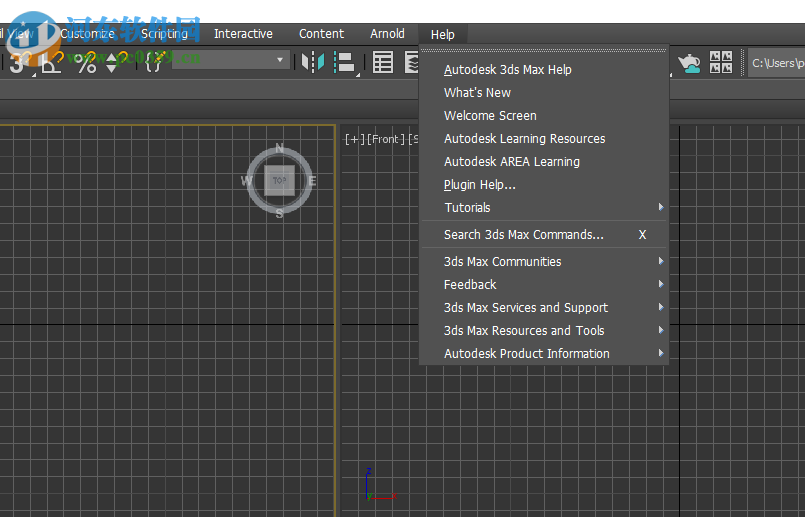The width and height of the screenshot is (805, 517).
Task: Click N on ViewCube compass
Action: [279, 148]
